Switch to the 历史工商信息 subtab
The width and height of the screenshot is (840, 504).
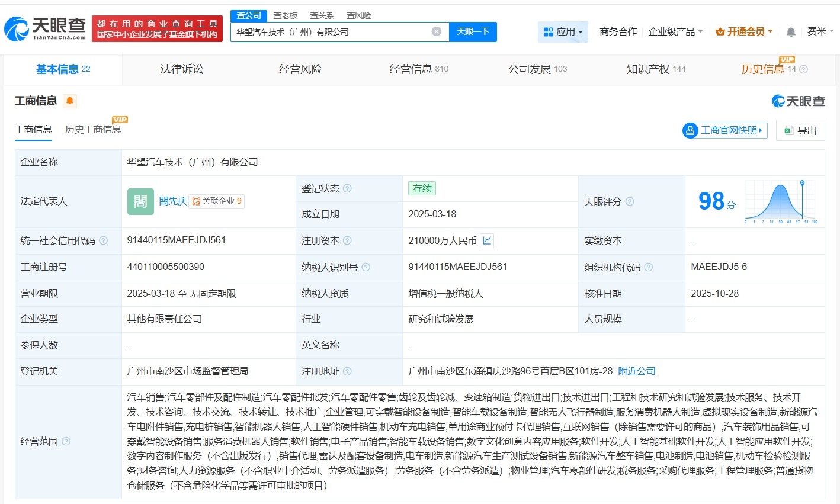tap(93, 130)
